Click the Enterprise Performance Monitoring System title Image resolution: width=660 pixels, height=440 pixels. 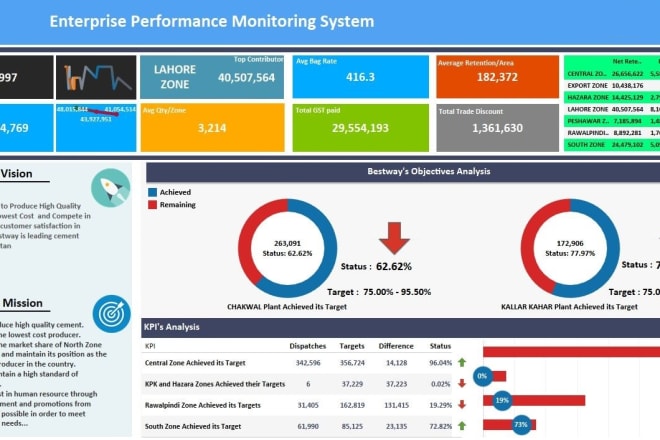point(212,21)
